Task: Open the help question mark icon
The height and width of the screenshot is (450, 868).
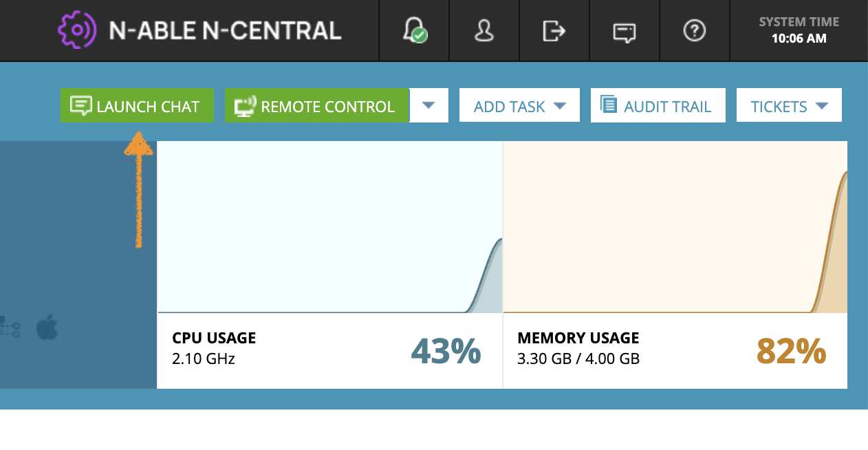Action: (x=694, y=30)
